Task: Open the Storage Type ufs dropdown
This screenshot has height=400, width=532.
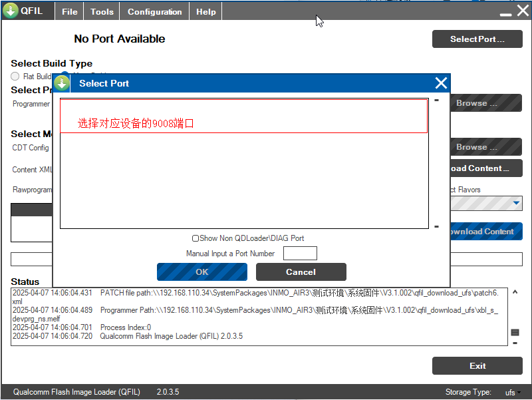Action: pos(513,393)
